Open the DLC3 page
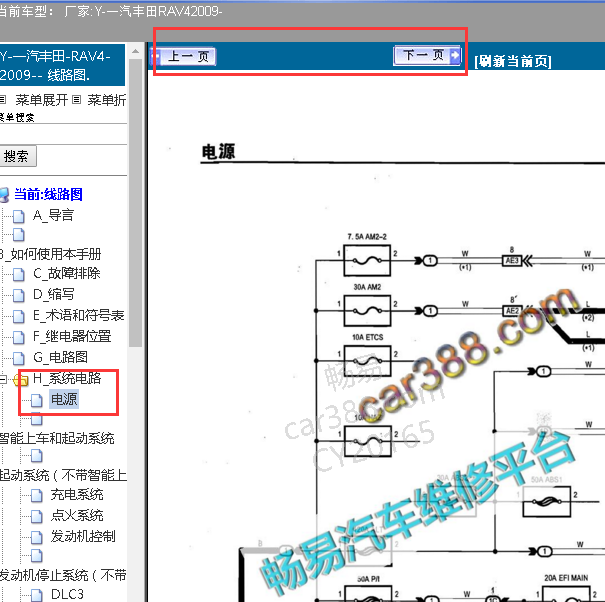Screen dimensions: 605x602 (67, 594)
